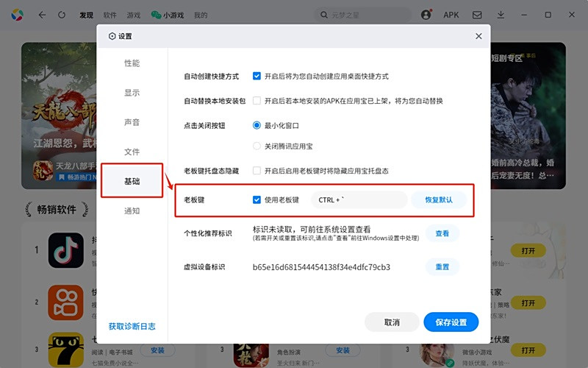The image size is (588, 368).
Task: Switch to 发现 top navigation tab
Action: coord(86,15)
